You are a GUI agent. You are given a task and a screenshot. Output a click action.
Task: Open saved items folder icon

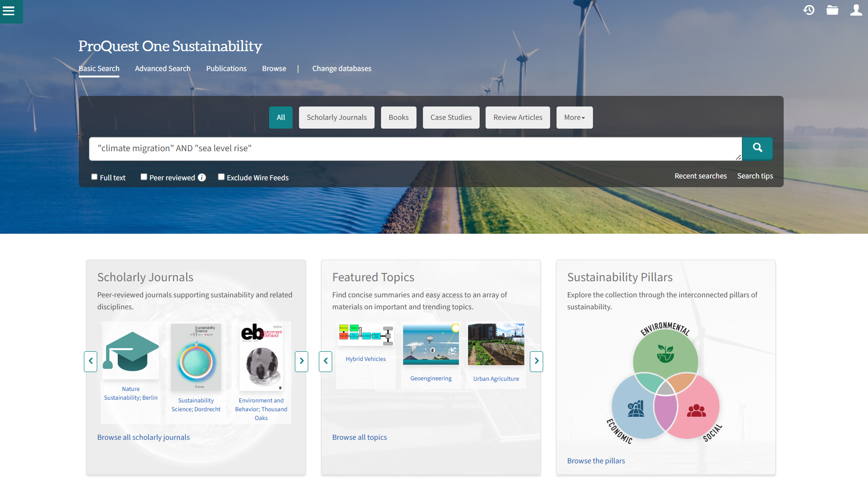(833, 10)
